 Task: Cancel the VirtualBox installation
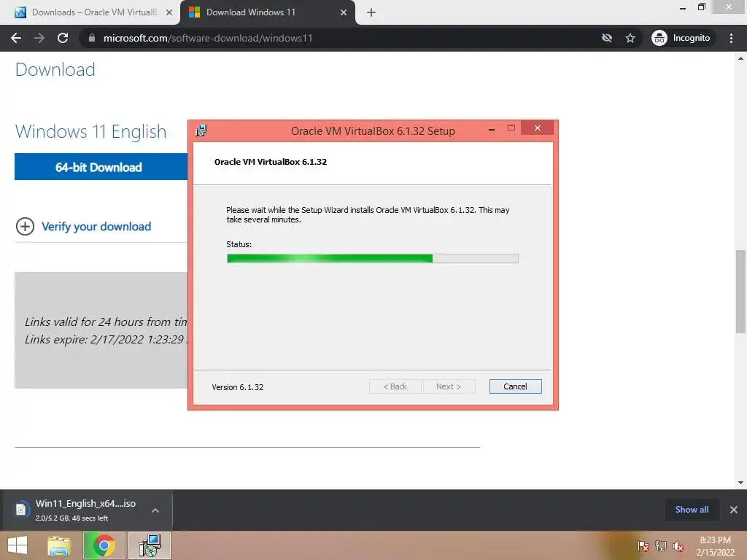515,386
